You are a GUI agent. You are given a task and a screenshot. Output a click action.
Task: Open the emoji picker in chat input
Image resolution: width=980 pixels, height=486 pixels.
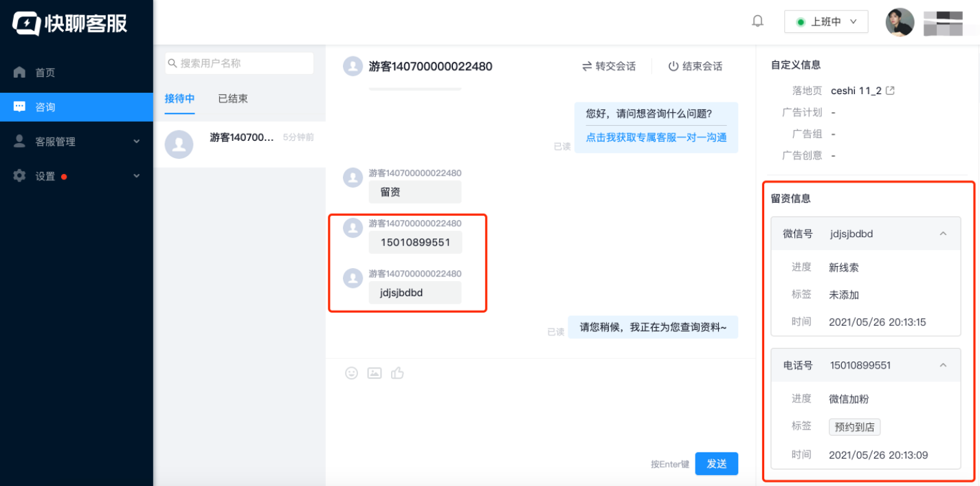point(351,373)
